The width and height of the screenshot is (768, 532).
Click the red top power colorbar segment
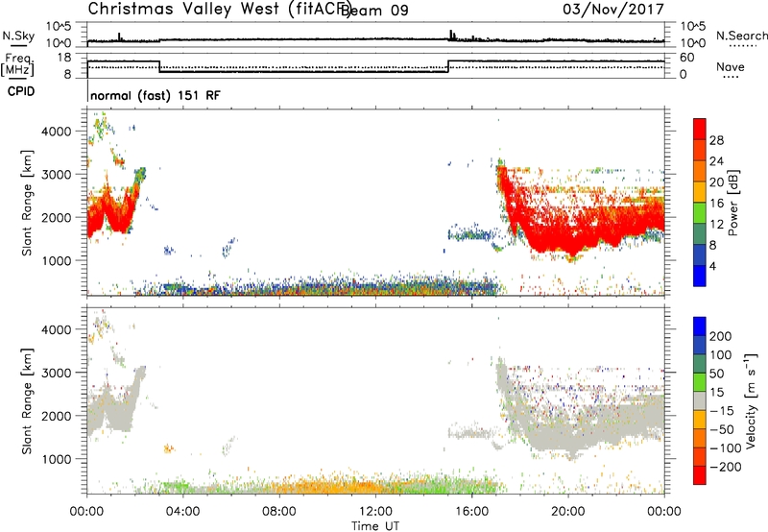point(700,129)
